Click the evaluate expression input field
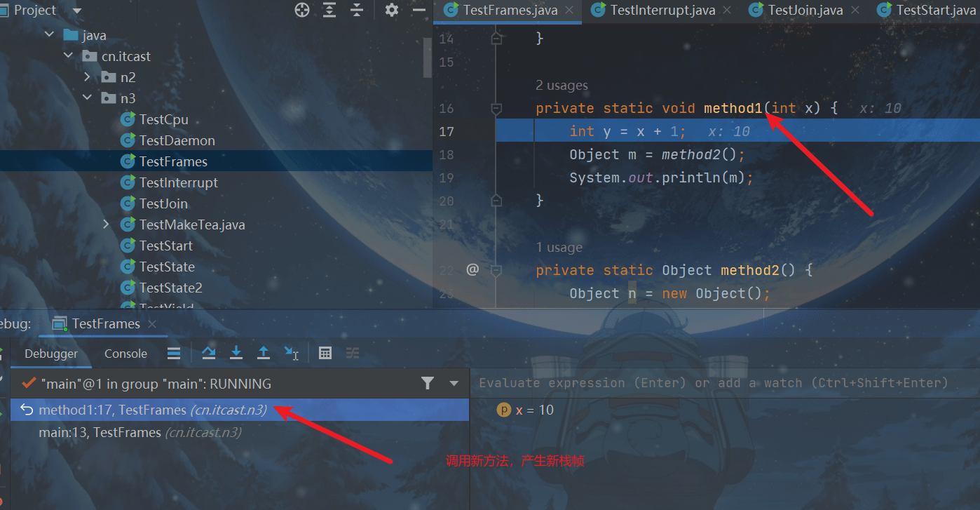This screenshot has height=510, width=980. (x=713, y=383)
